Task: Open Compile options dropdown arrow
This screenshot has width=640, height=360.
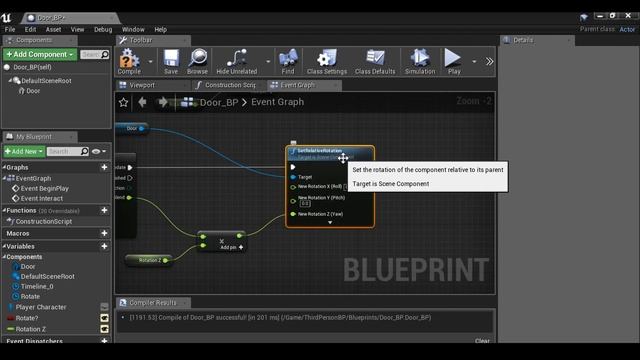Action: pyautogui.click(x=150, y=62)
